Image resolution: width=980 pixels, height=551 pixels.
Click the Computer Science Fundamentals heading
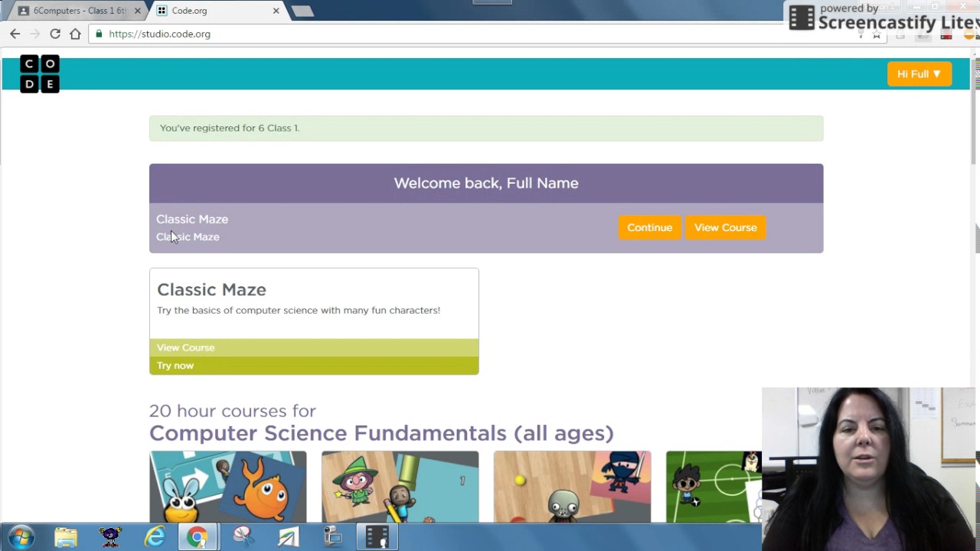381,433
